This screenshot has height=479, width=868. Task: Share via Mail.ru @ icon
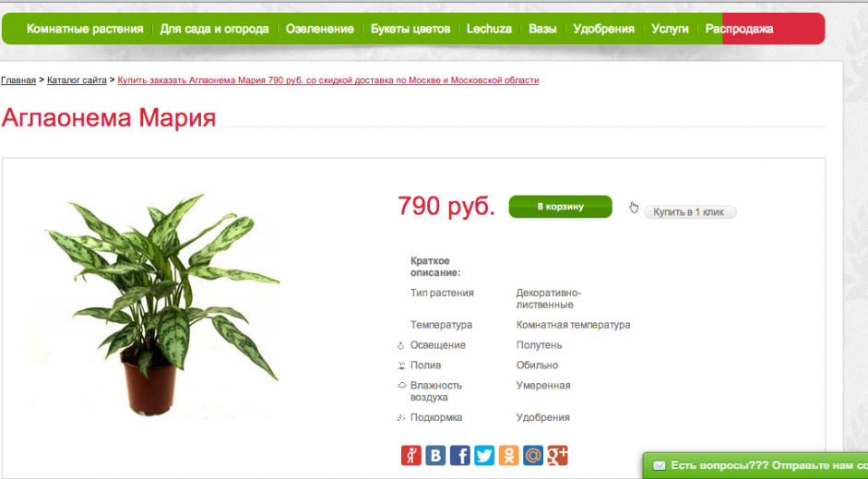click(532, 456)
